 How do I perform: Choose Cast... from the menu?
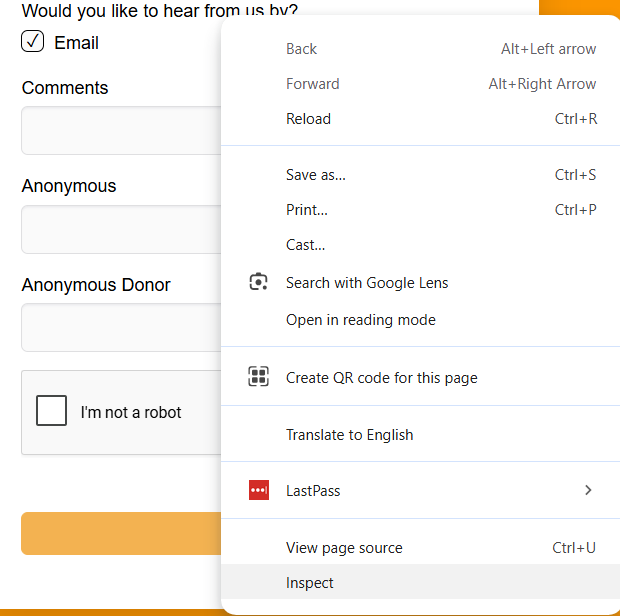click(x=305, y=245)
